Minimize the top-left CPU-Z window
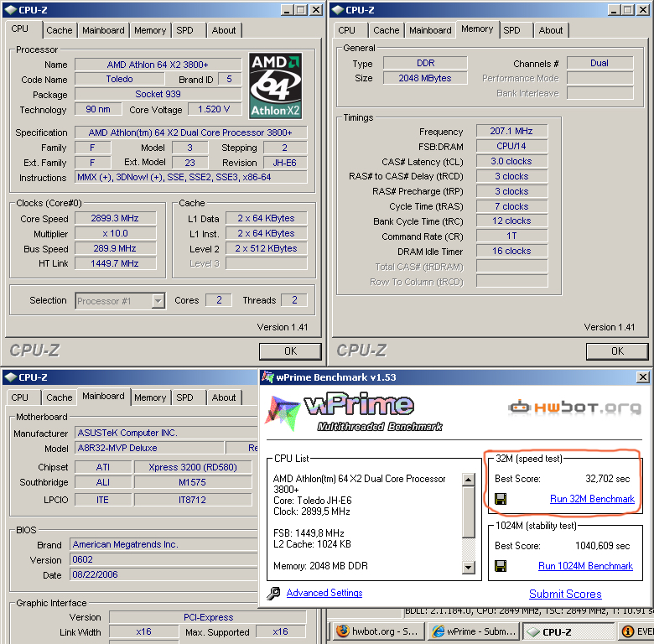Viewport: 654px width, 644px height. [286, 10]
